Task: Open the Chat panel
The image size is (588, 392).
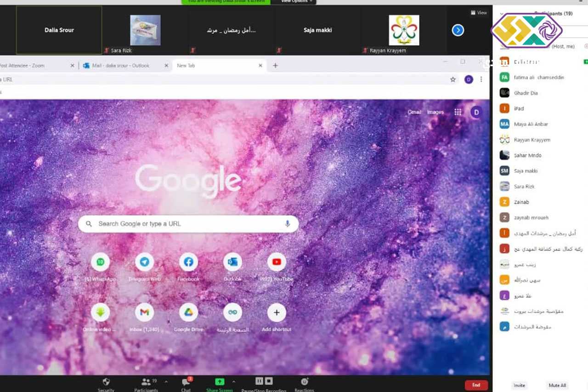Action: tap(186, 382)
